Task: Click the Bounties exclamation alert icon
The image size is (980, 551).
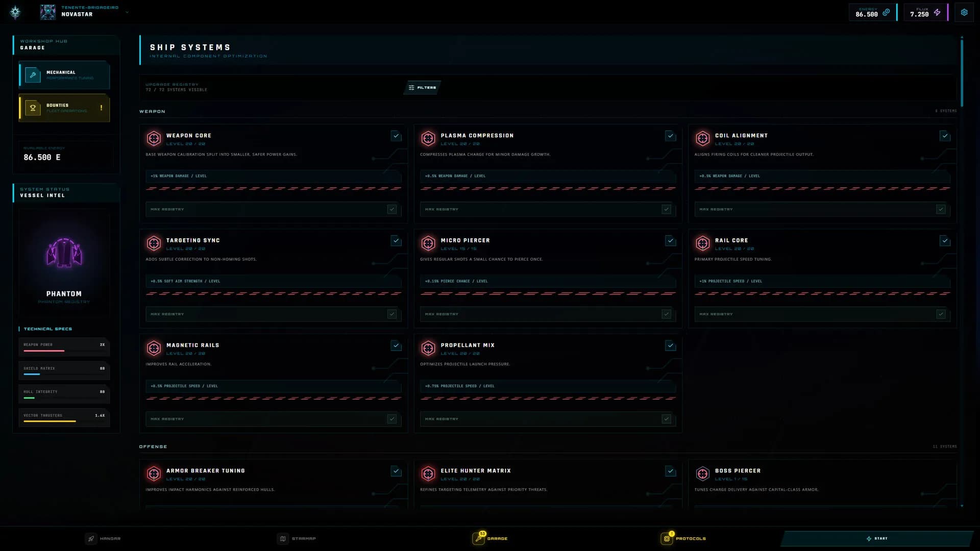Action: click(x=101, y=108)
